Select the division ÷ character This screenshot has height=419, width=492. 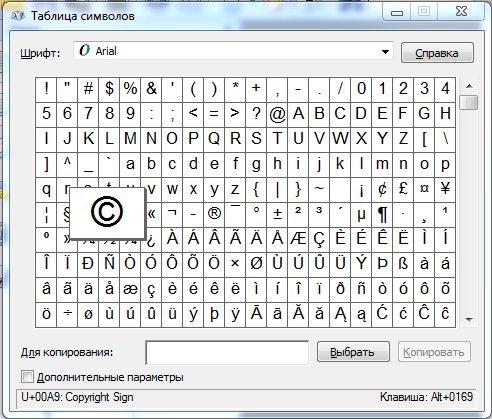tap(67, 314)
